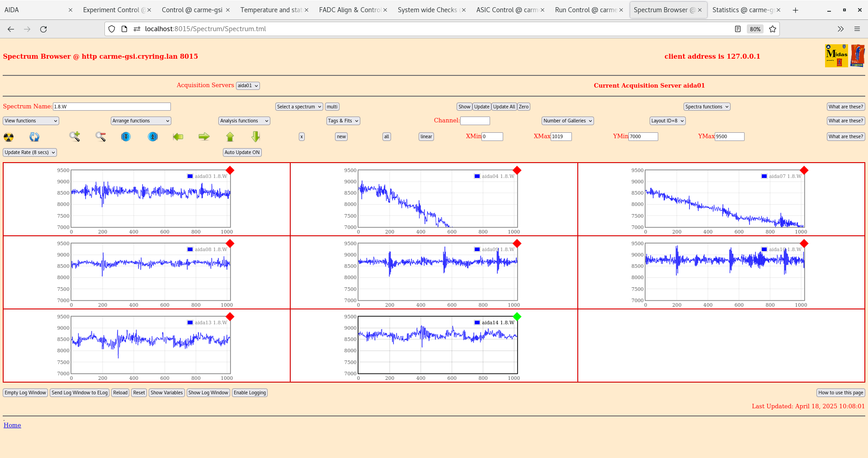Click the red diamond on aida13 spectrum
This screenshot has width=868, height=458.
[x=230, y=317]
